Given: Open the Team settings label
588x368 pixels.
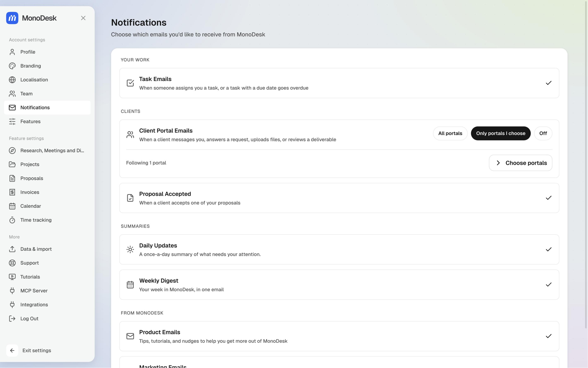Looking at the screenshot, I should click(27, 93).
